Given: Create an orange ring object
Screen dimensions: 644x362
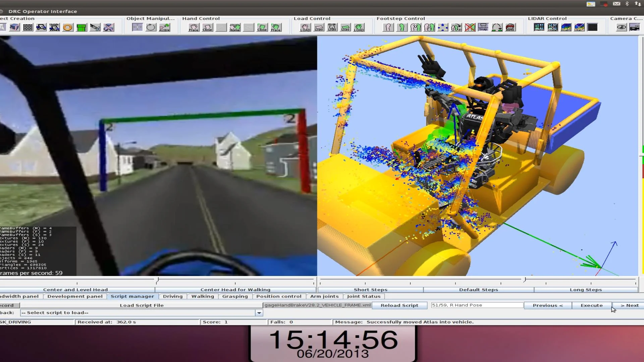Looking at the screenshot, I should tap(68, 27).
